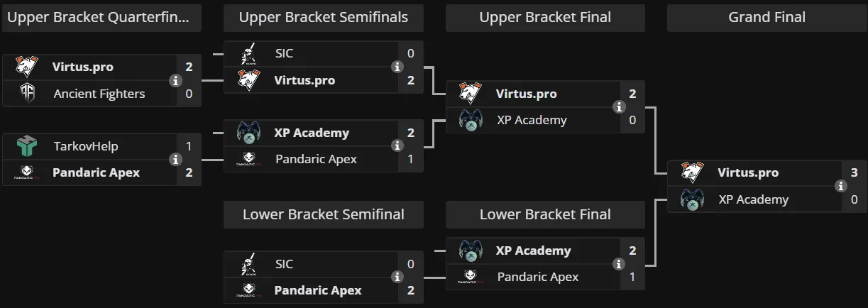
Task: Select the Upper Bracket Quarterfinals header
Action: (101, 18)
